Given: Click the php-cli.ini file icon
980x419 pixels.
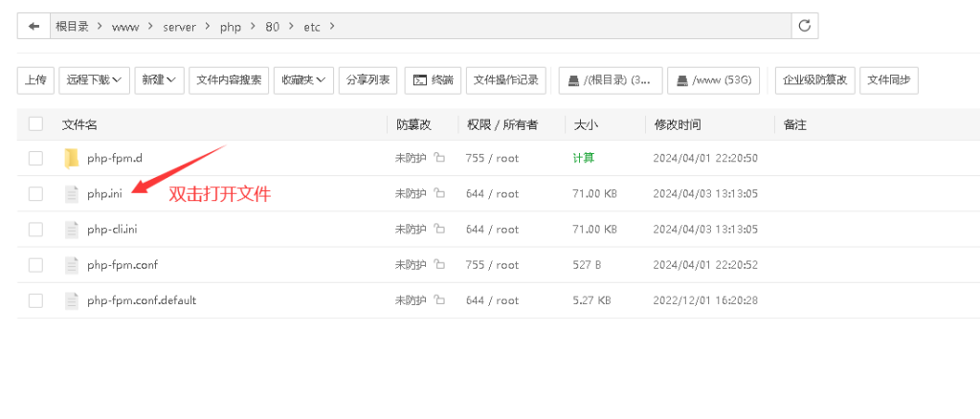Looking at the screenshot, I should coord(71,230).
